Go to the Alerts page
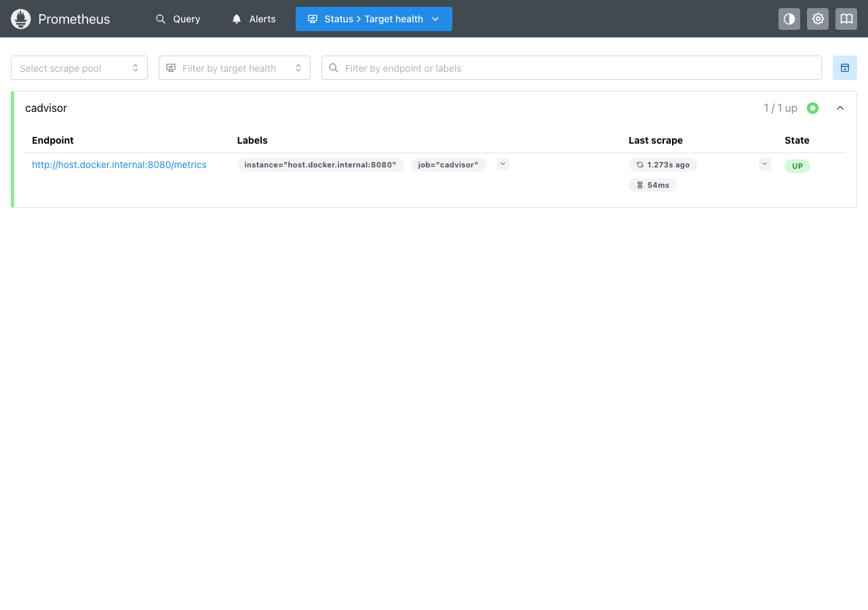This screenshot has width=868, height=610. (254, 19)
